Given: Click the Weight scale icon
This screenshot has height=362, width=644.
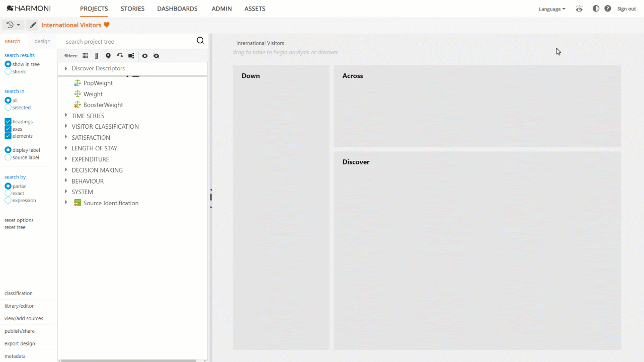Looking at the screenshot, I should pyautogui.click(x=77, y=94).
